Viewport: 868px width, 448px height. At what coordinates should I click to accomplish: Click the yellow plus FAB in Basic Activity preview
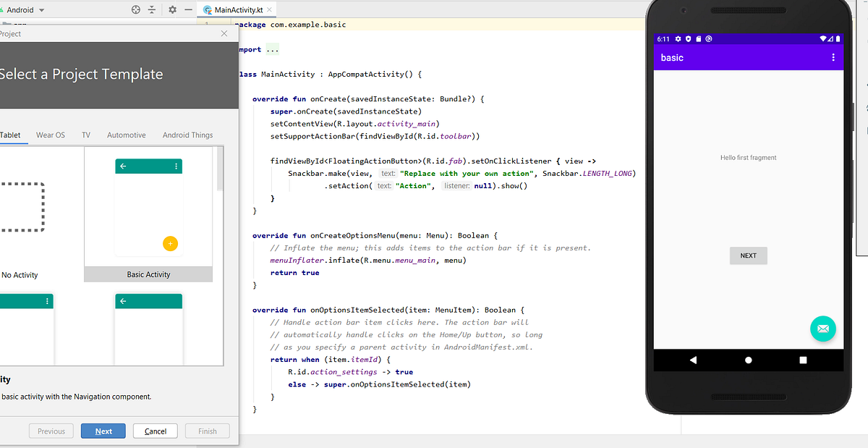[x=170, y=244]
